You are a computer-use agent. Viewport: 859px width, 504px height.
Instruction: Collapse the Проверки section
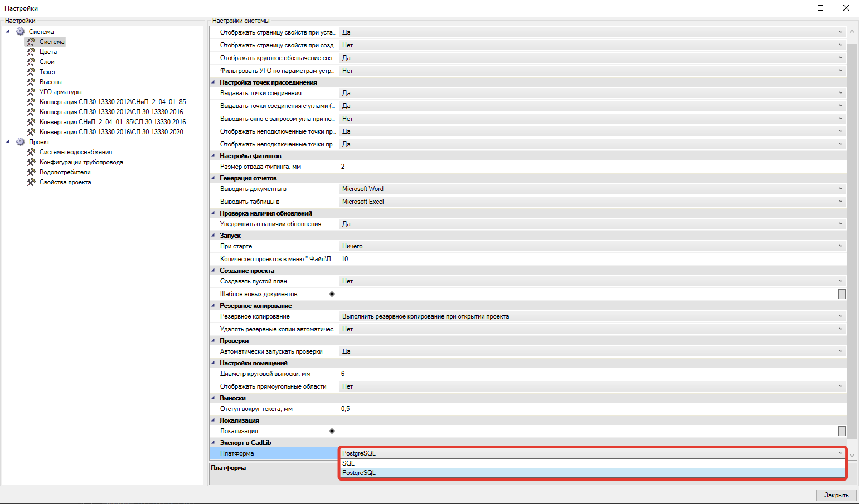[213, 341]
